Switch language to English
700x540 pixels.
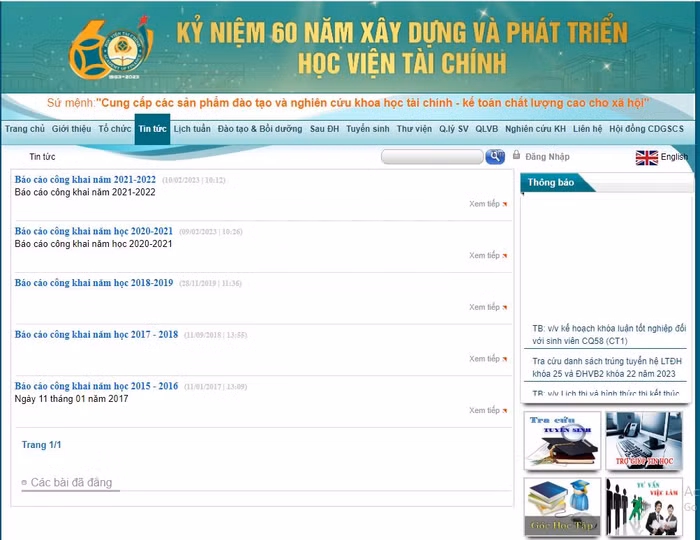click(x=674, y=157)
